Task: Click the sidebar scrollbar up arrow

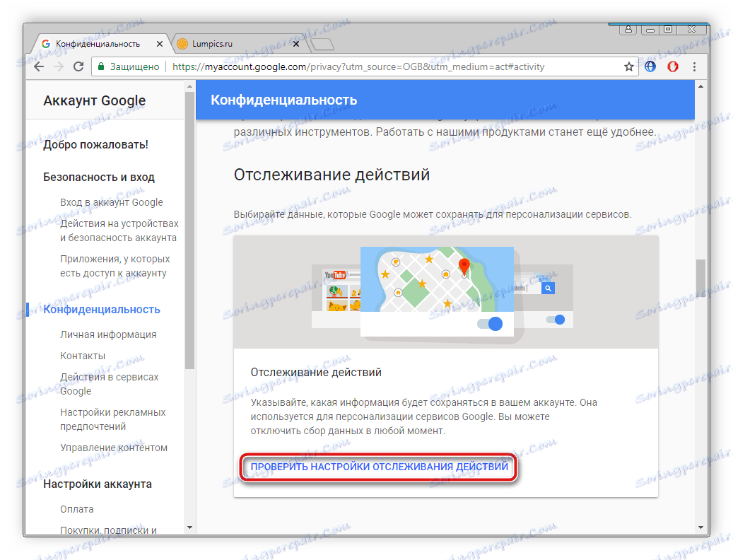Action: [x=189, y=86]
